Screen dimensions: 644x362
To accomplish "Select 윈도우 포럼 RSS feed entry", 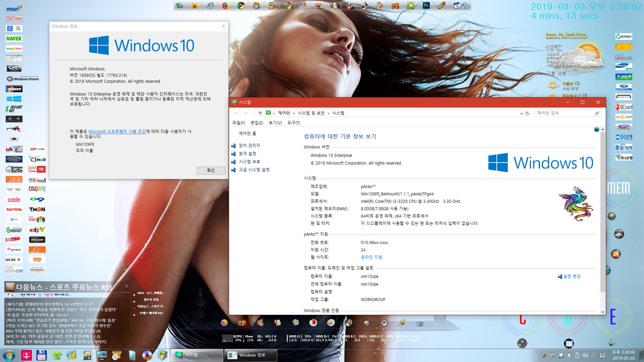I will click(151, 300).
